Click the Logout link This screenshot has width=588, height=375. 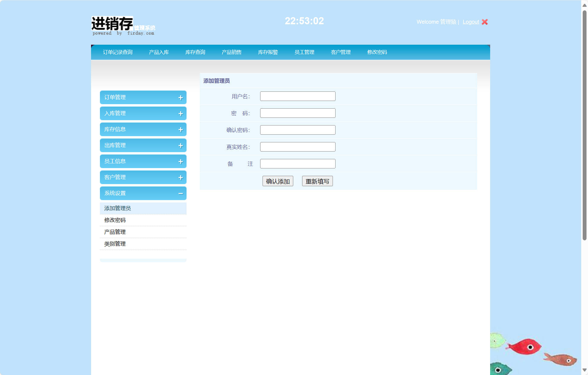click(x=470, y=22)
